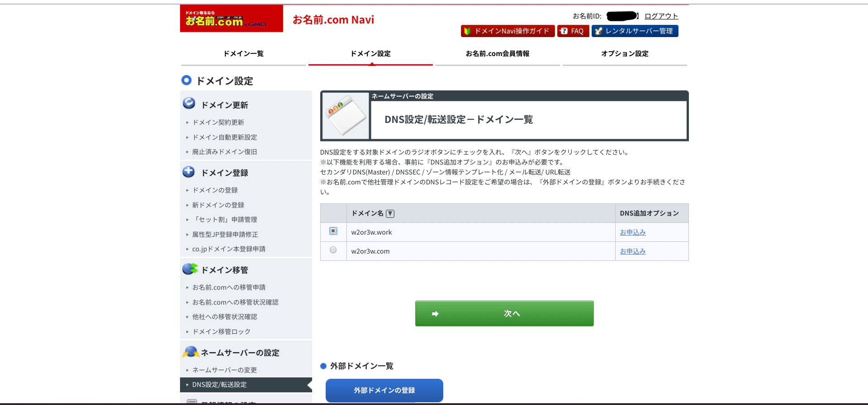Go to ドメイン自動更新設定 in sidebar
This screenshot has height=405, width=868.
225,137
